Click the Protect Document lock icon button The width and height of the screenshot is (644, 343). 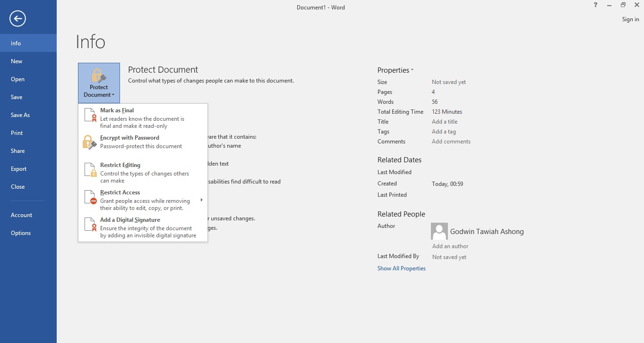coord(99,83)
